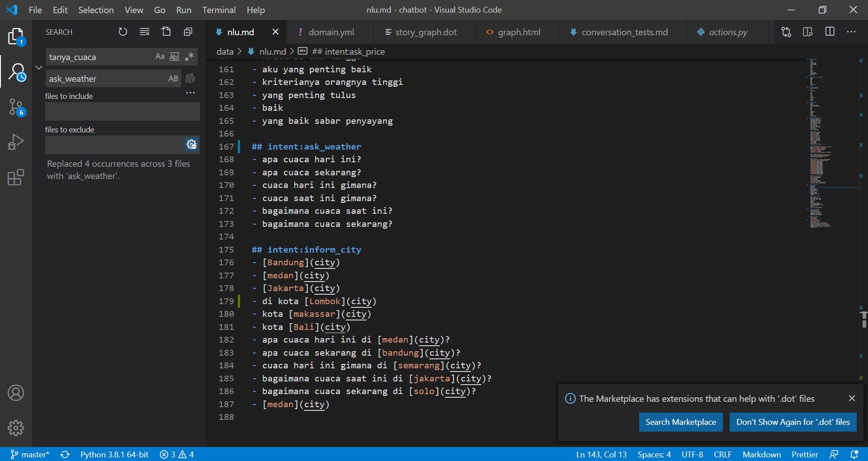Open the Terminal menu
The height and width of the screenshot is (461, 868).
219,9
